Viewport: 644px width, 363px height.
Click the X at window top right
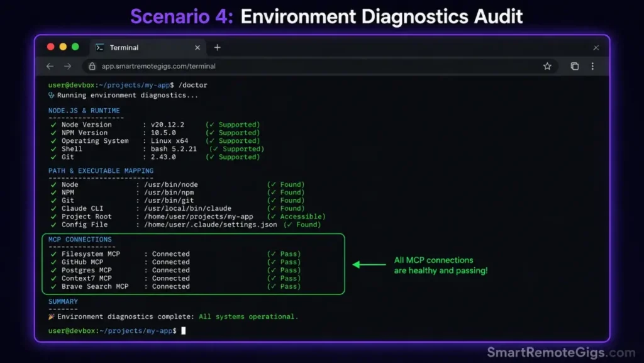(x=596, y=48)
